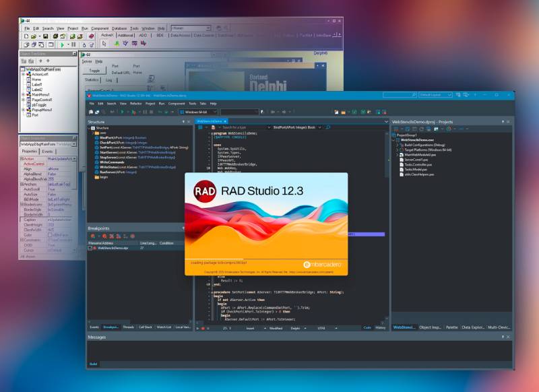Click the red help book icon in the classic Delphi toolbar
The image size is (539, 392).
point(91,36)
